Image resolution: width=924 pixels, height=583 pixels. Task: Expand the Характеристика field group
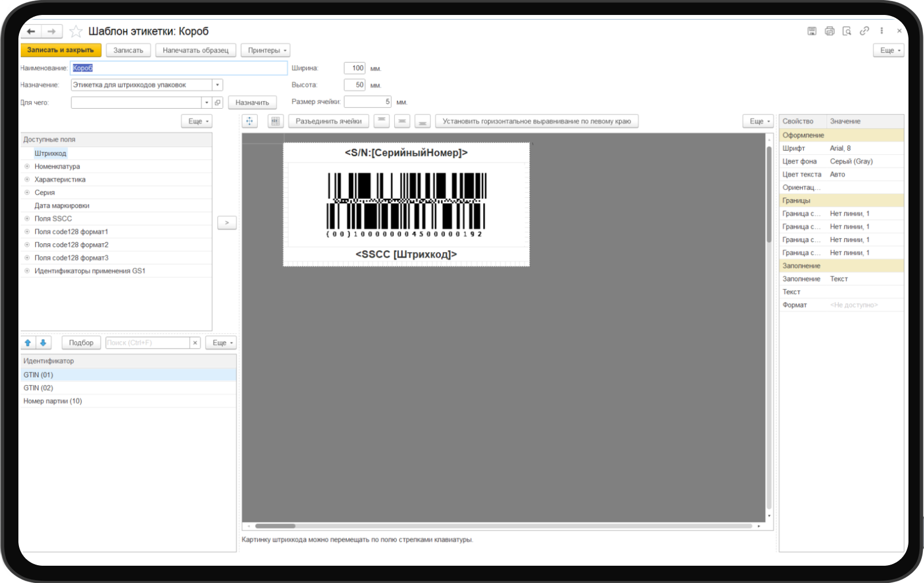[27, 180]
